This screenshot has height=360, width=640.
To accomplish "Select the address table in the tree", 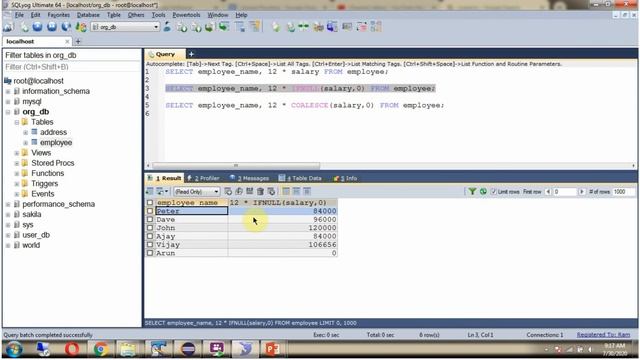I will tap(53, 132).
